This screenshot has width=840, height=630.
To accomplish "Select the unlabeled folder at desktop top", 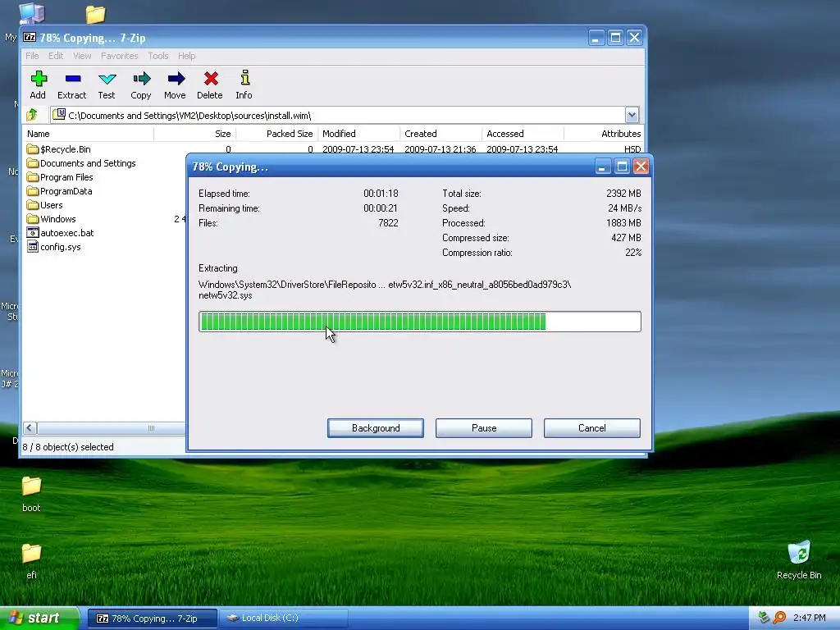I will tap(96, 14).
